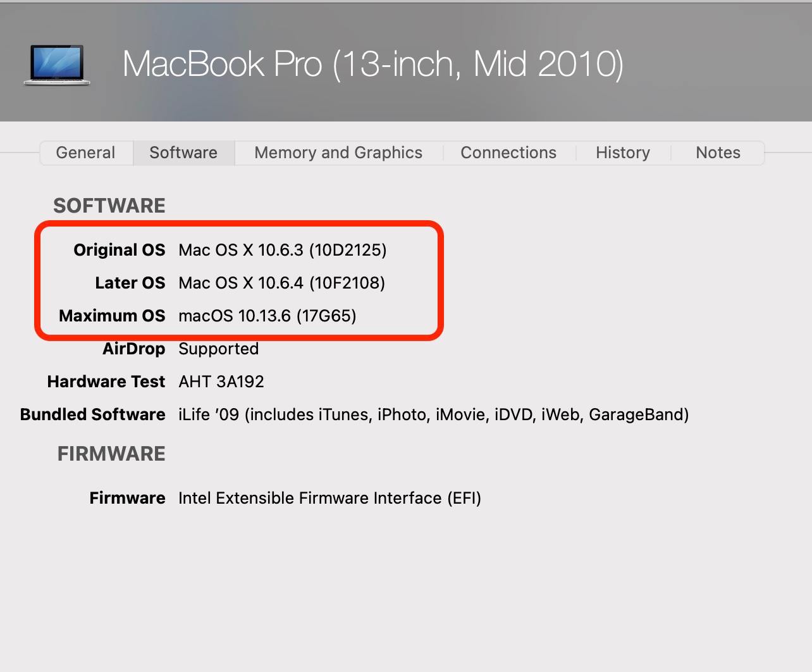Click the AirDrop label
Image resolution: width=812 pixels, height=672 pixels.
[134, 349]
